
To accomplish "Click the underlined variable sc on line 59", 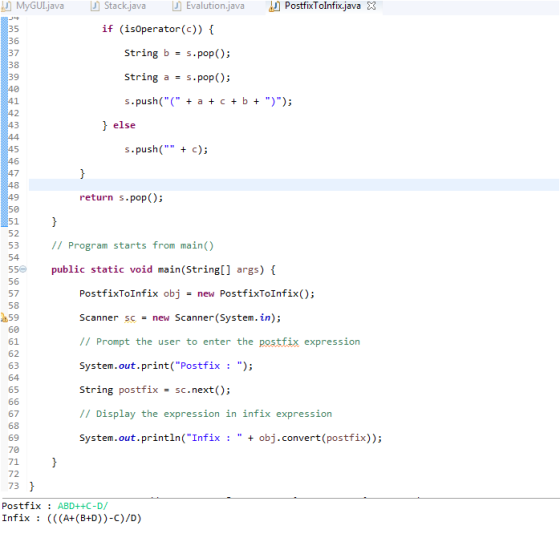I will [x=130, y=318].
